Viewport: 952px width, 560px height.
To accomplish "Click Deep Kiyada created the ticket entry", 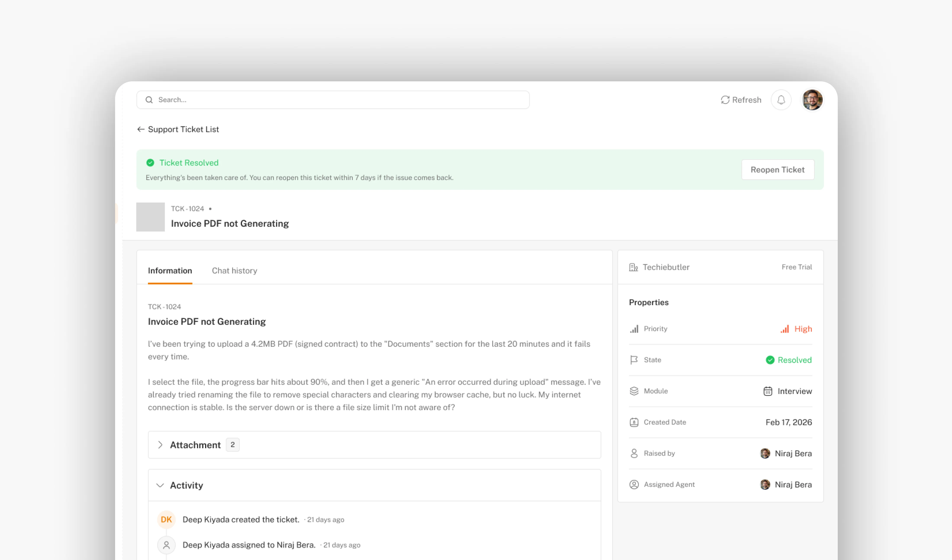I will 241,520.
